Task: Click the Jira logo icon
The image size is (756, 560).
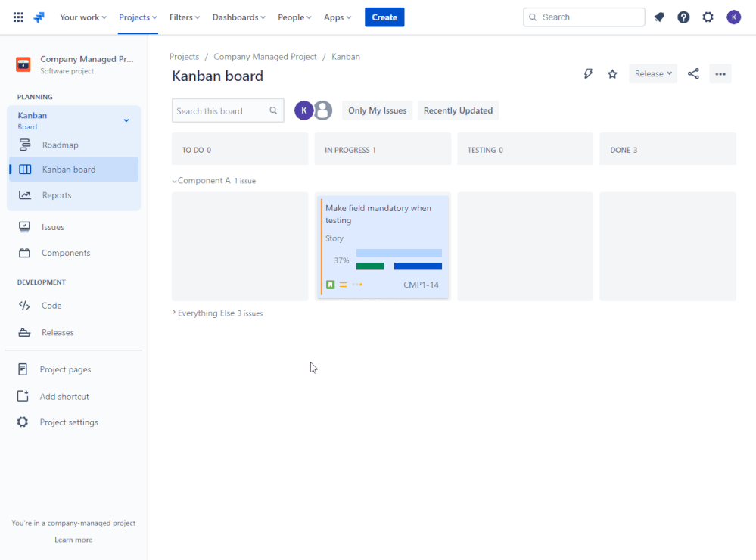Action: 39,17
